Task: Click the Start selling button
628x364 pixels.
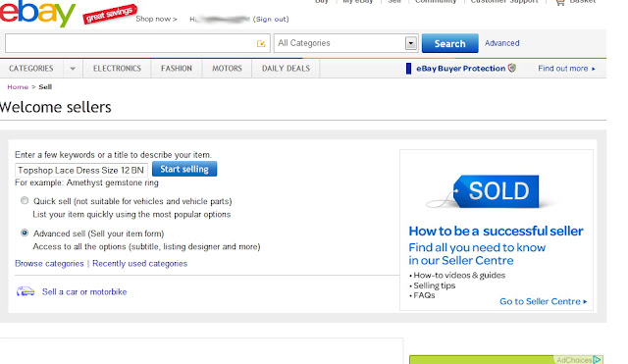Action: [x=184, y=169]
